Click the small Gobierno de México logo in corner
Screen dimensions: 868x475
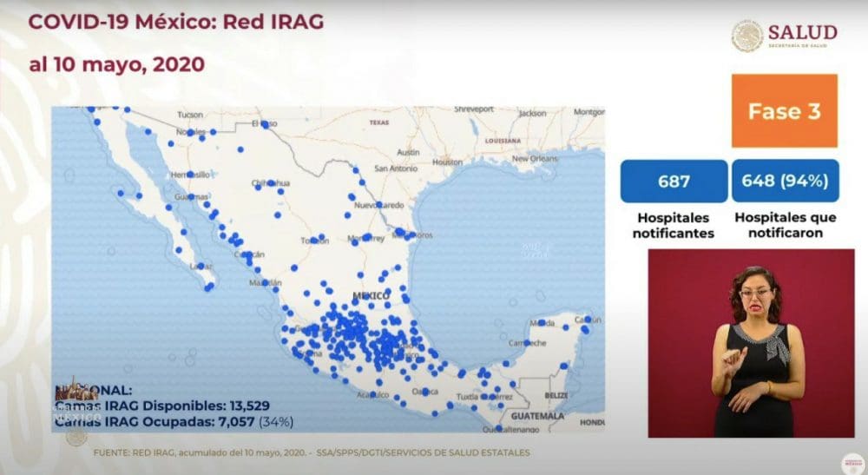click(x=852, y=463)
